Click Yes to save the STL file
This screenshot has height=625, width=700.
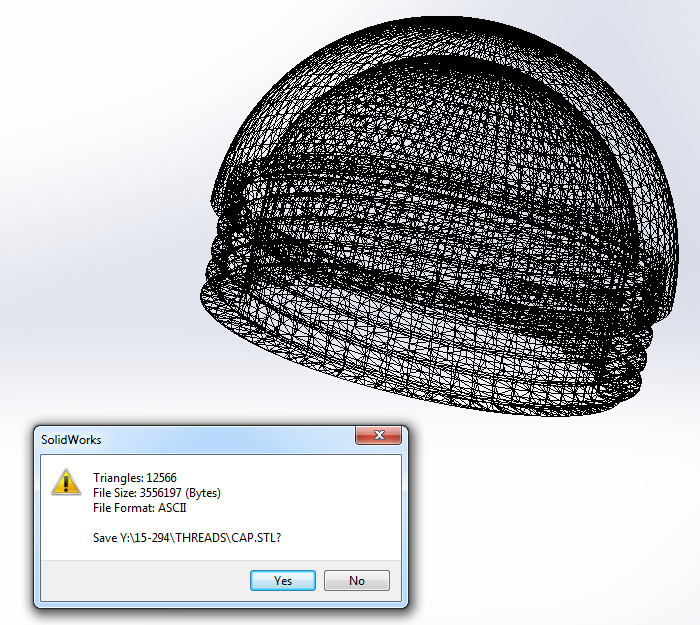click(x=283, y=580)
